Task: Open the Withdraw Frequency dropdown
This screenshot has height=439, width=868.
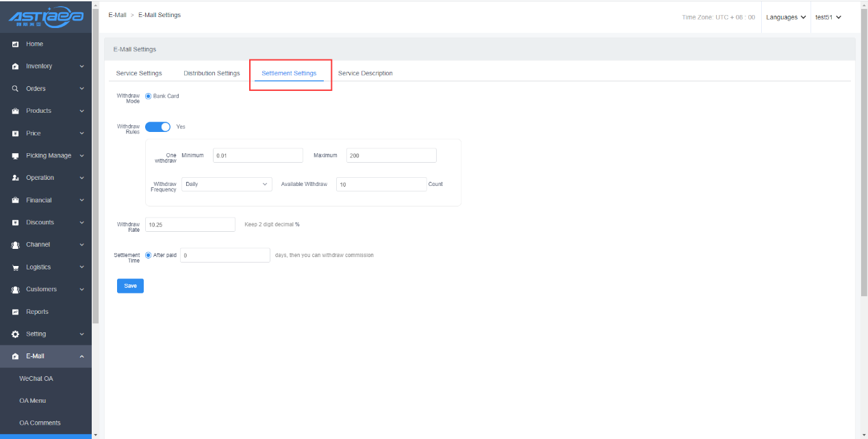Action: (x=227, y=184)
